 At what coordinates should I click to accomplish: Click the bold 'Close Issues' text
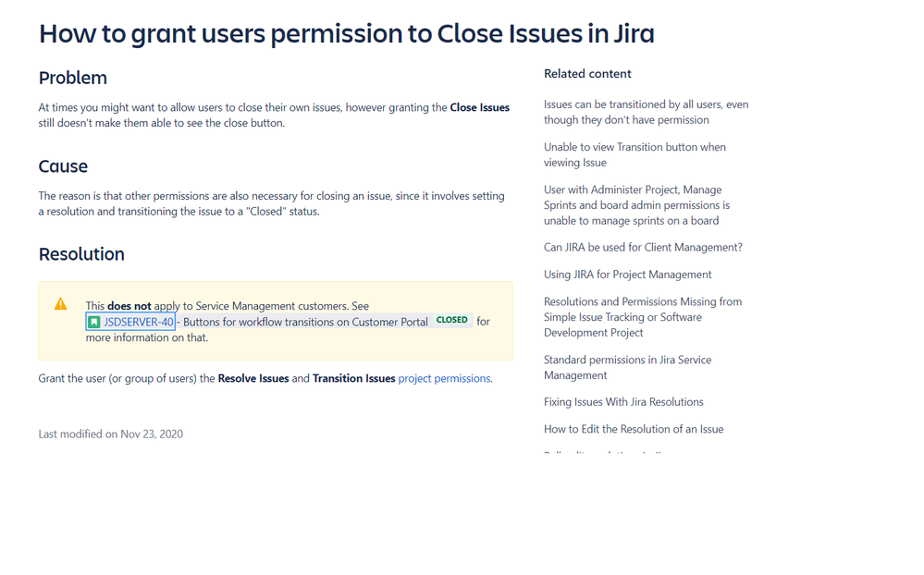pos(480,107)
